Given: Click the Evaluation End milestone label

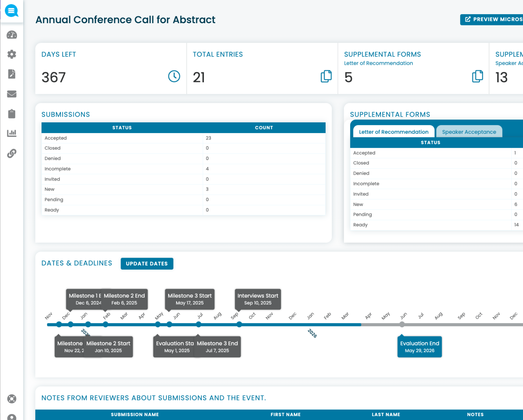Looking at the screenshot, I should pos(419,346).
